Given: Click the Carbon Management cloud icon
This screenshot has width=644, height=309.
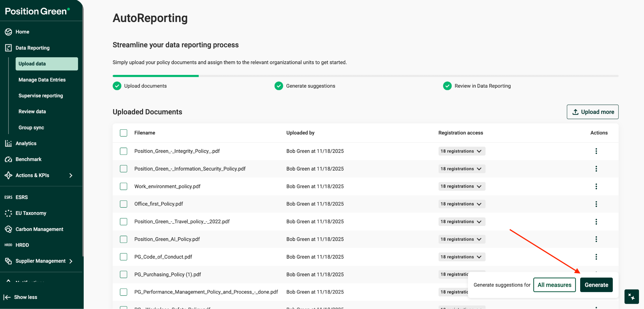Looking at the screenshot, I should point(8,229).
